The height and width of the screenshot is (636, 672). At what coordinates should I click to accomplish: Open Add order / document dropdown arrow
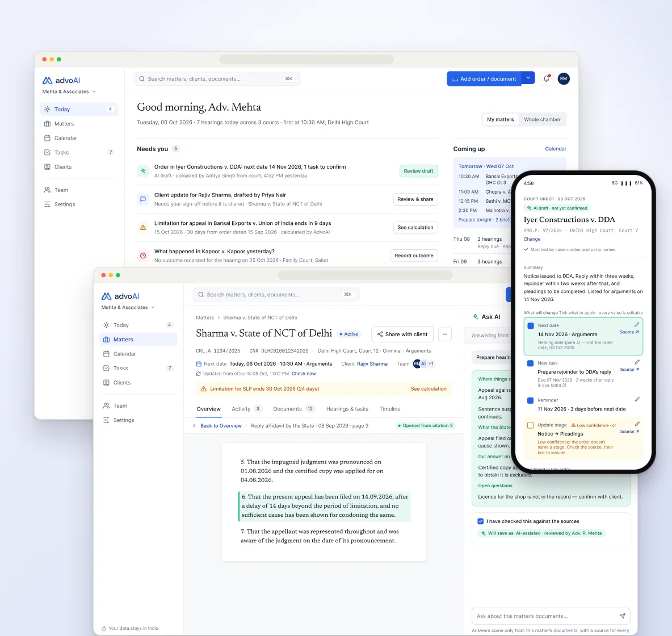click(x=528, y=78)
